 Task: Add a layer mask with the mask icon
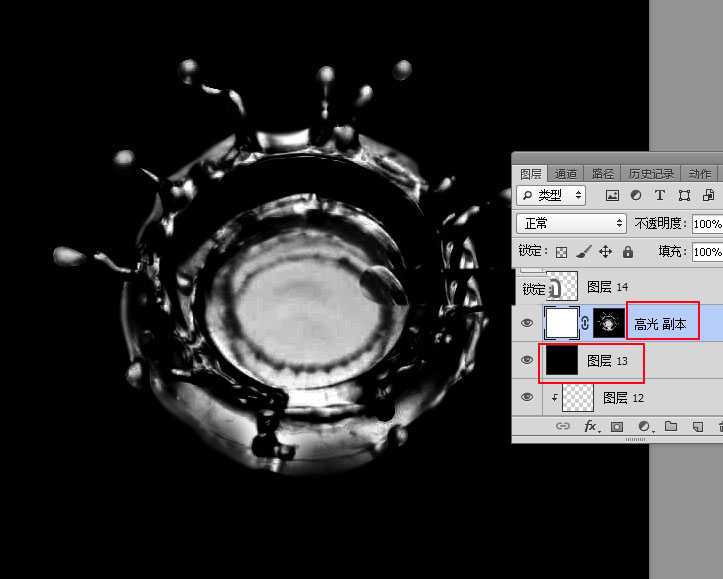(x=617, y=427)
